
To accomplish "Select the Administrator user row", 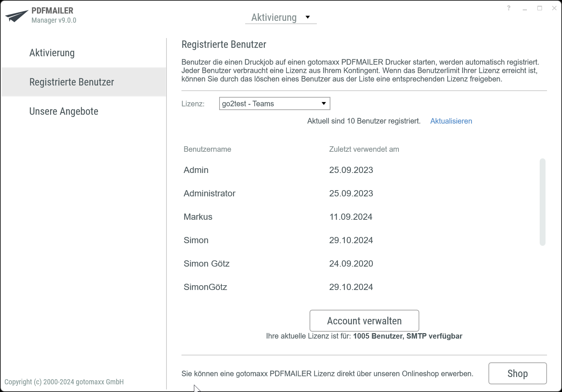I will pyautogui.click(x=360, y=193).
